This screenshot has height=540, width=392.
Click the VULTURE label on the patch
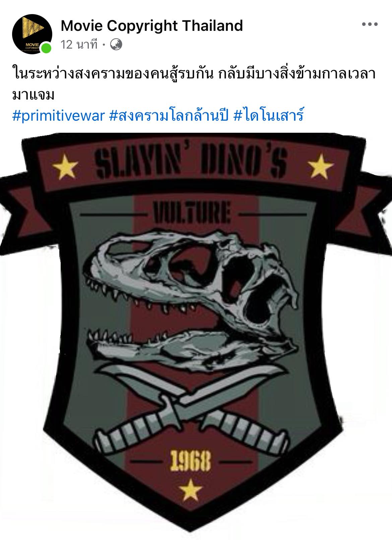pyautogui.click(x=191, y=213)
